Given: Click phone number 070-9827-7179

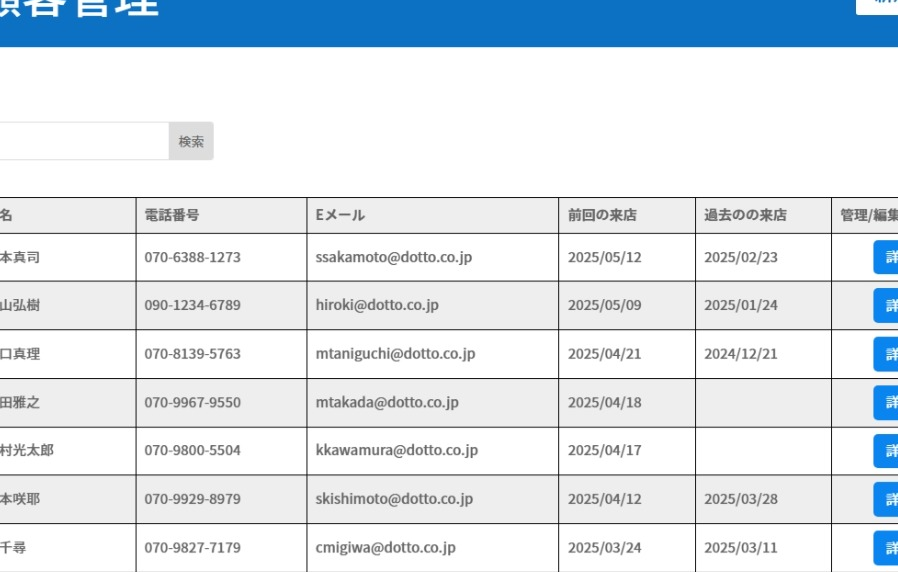Looking at the screenshot, I should pos(192,548).
